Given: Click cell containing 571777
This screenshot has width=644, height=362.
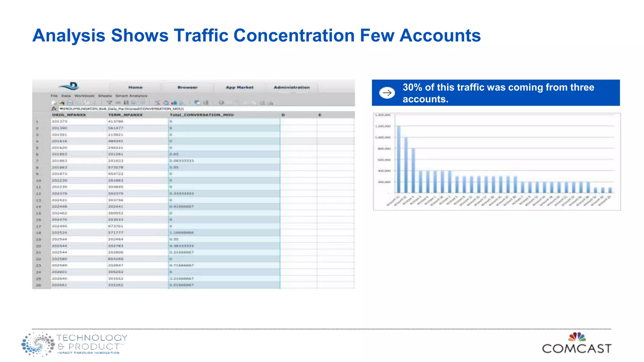Looking at the screenshot, I should [x=138, y=233].
